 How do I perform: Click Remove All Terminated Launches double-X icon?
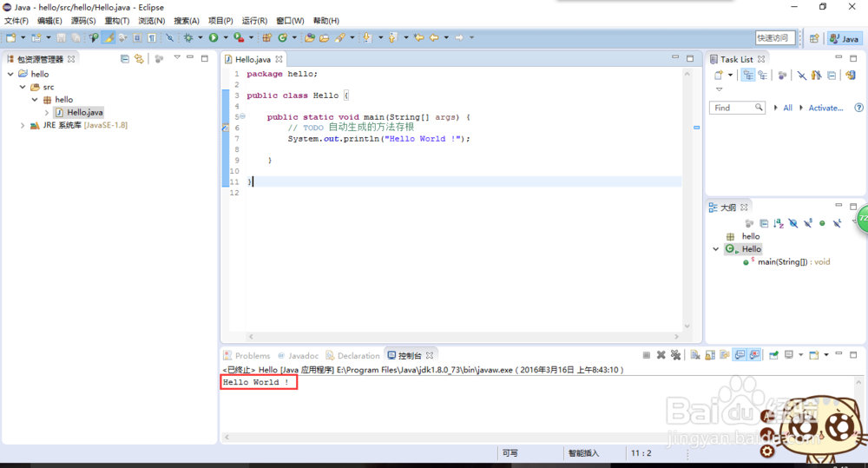[x=675, y=355]
